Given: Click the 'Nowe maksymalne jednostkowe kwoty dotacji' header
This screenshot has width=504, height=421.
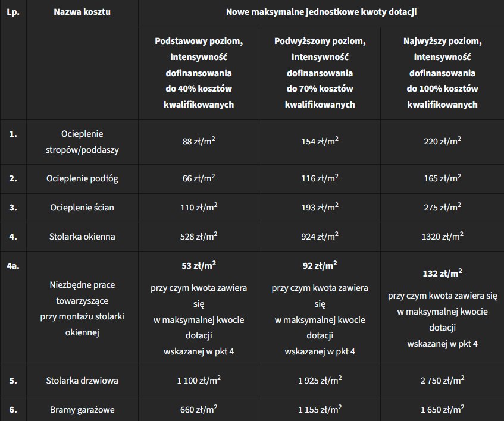Looking at the screenshot, I should coord(321,12).
